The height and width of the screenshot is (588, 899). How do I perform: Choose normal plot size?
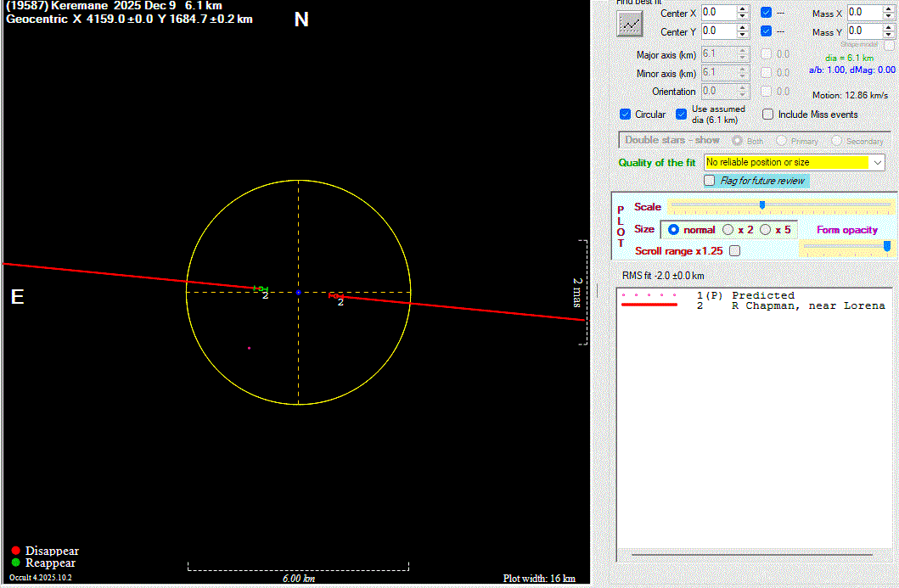coord(674,230)
